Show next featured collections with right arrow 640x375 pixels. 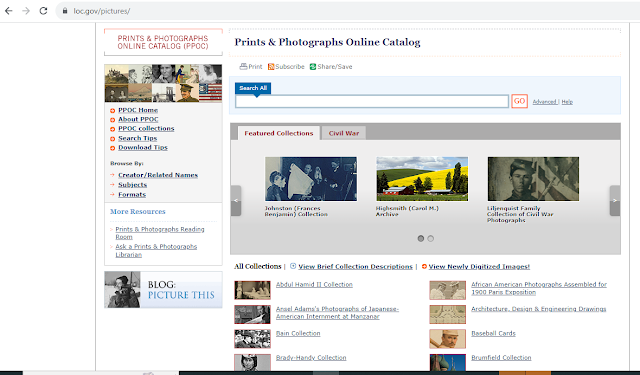coord(615,200)
